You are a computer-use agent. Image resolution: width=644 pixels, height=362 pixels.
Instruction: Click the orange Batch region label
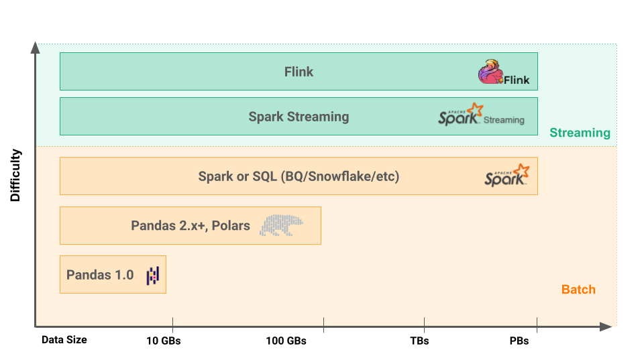(x=578, y=290)
